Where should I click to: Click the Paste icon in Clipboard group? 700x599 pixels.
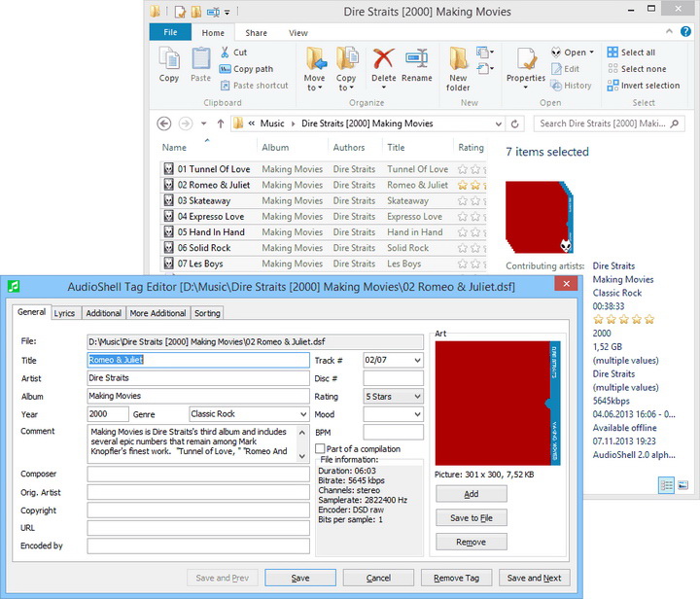click(200, 64)
